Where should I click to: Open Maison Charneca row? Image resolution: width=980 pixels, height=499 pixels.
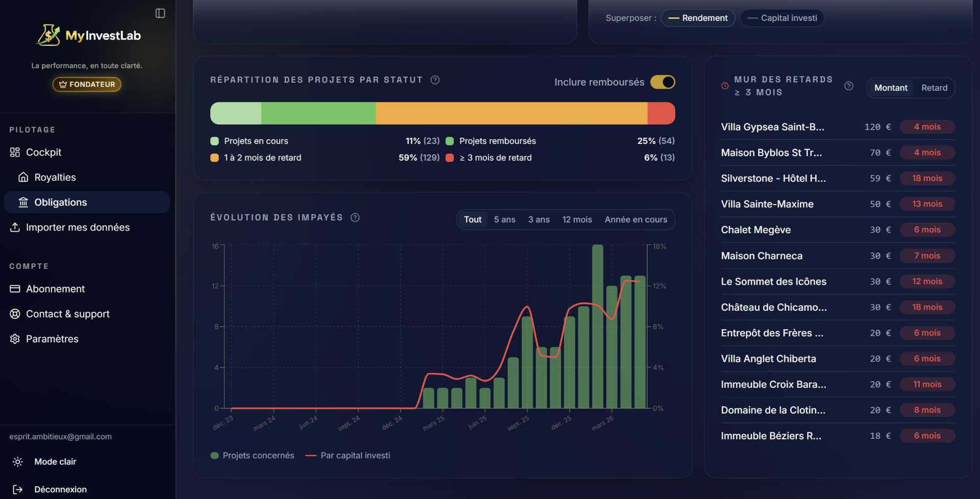(x=838, y=256)
